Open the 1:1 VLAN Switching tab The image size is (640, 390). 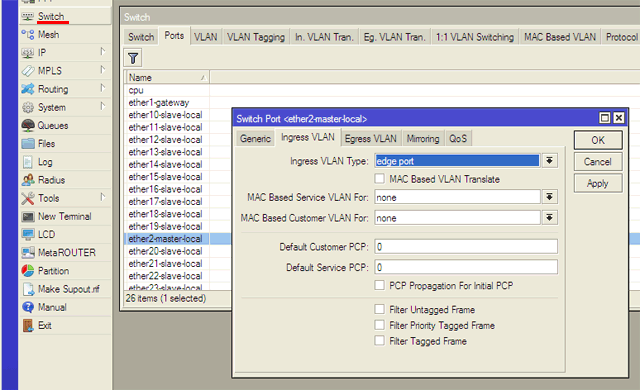coord(475,37)
